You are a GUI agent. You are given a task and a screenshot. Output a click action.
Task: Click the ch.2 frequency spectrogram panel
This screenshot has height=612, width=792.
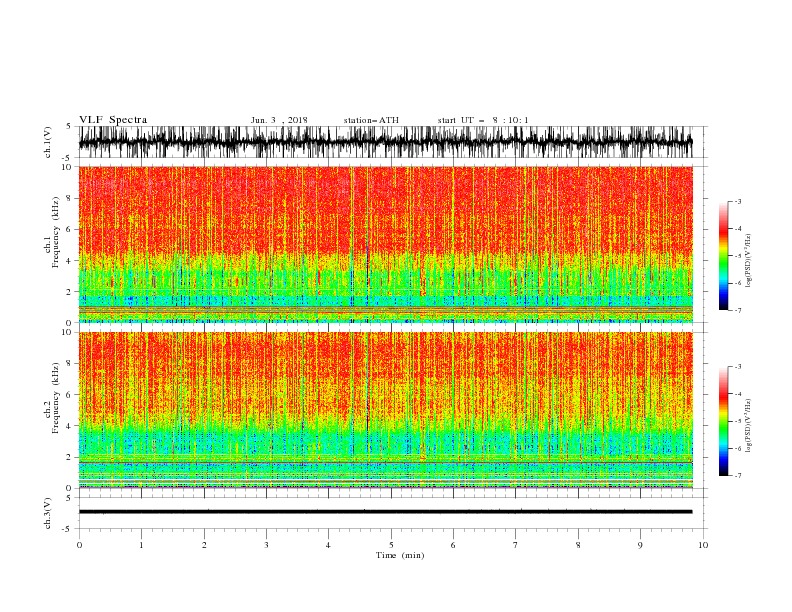(386, 410)
